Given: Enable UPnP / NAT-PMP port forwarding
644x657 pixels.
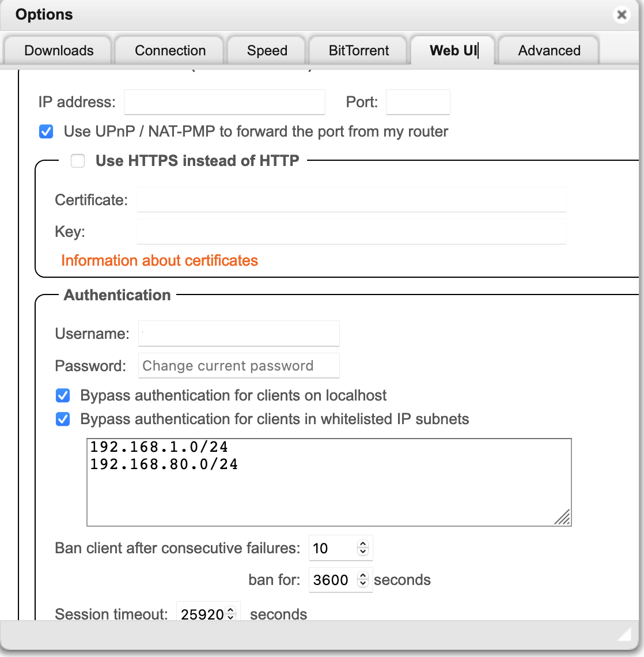Looking at the screenshot, I should coord(46,131).
